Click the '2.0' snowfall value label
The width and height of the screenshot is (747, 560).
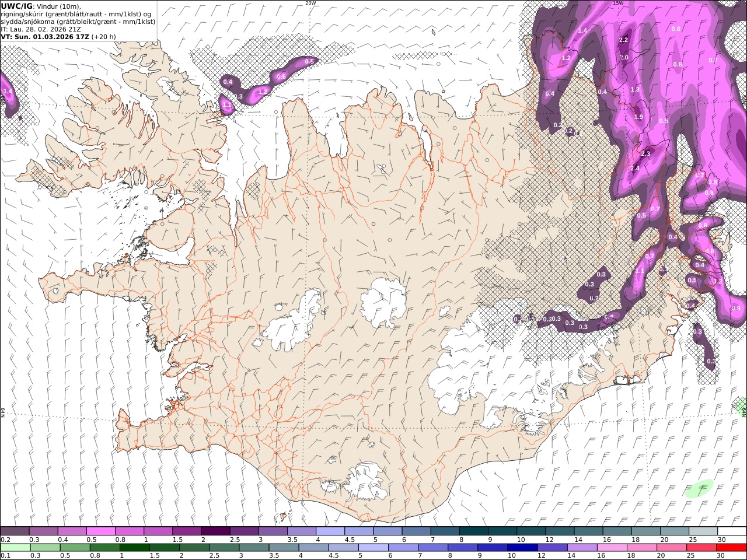coord(624,58)
